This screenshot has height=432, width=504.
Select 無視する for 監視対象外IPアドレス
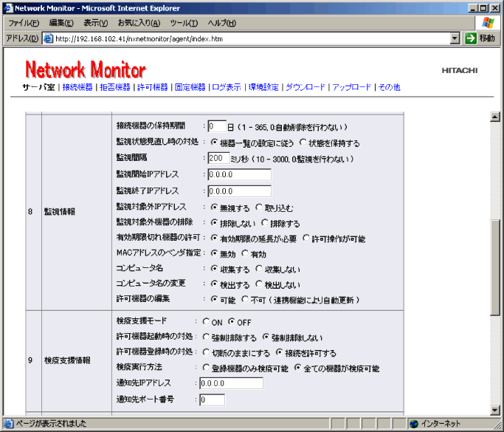tap(214, 208)
